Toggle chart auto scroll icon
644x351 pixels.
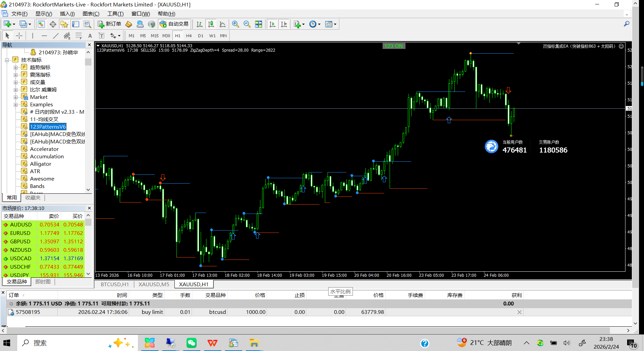[272, 24]
